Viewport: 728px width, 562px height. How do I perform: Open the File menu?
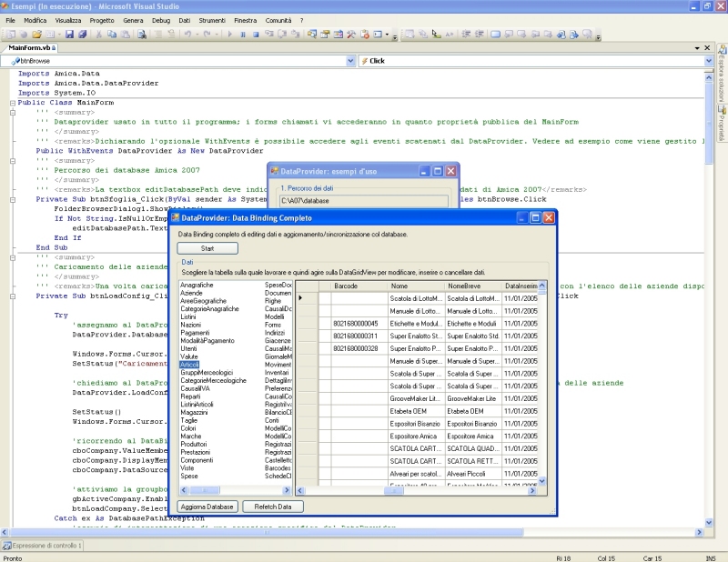10,20
